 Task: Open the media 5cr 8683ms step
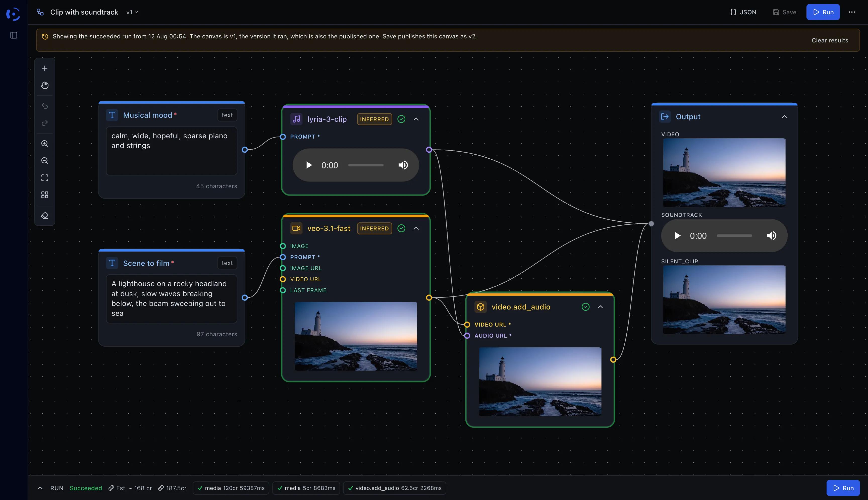306,488
